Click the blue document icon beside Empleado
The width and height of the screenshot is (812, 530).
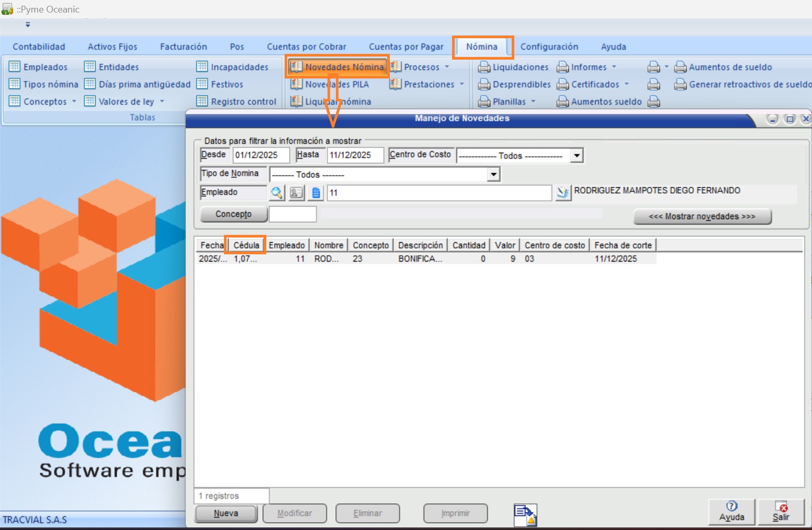point(315,193)
